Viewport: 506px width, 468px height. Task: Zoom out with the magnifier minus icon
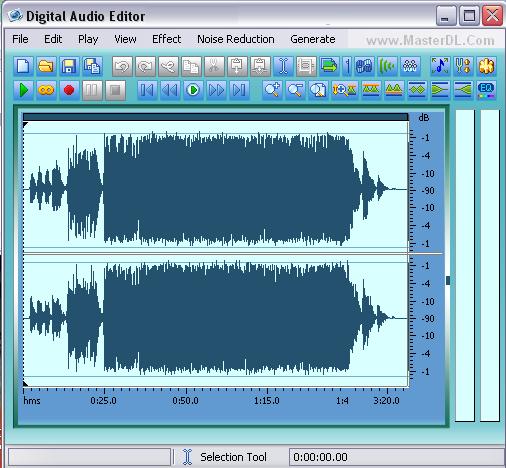(x=295, y=90)
